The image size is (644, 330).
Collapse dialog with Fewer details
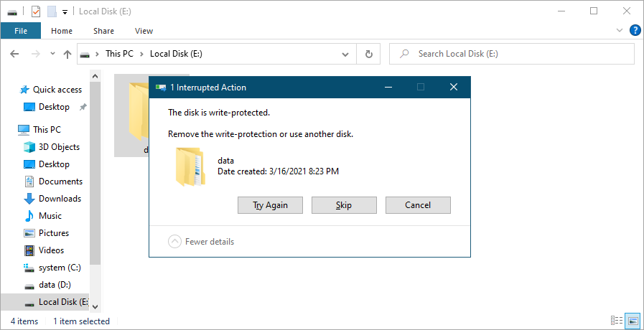point(201,241)
